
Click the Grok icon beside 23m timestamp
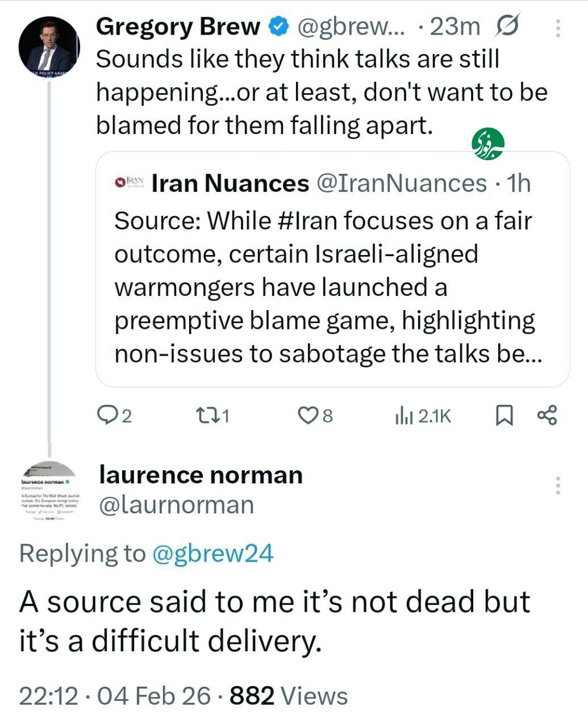(507, 27)
